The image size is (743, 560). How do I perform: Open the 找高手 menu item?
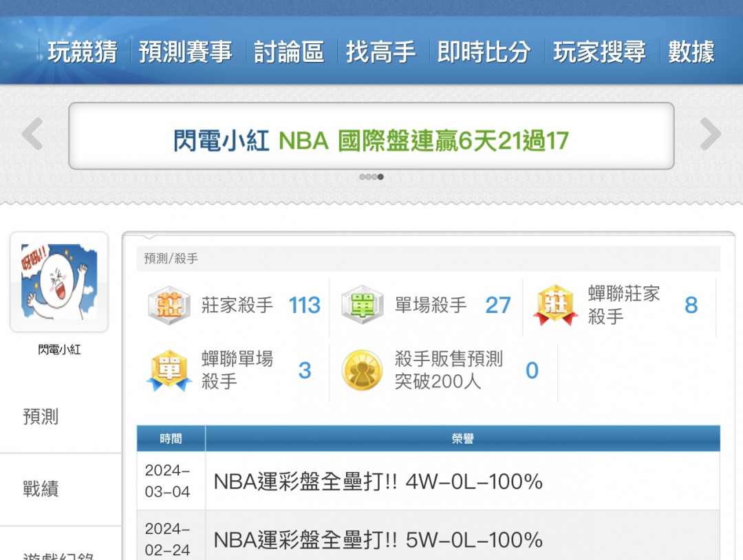[x=381, y=52]
